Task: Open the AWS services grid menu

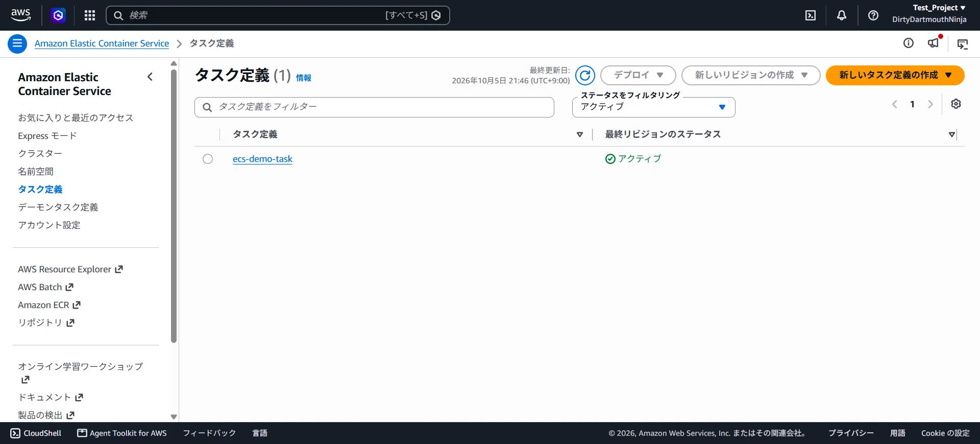Action: 90,15
